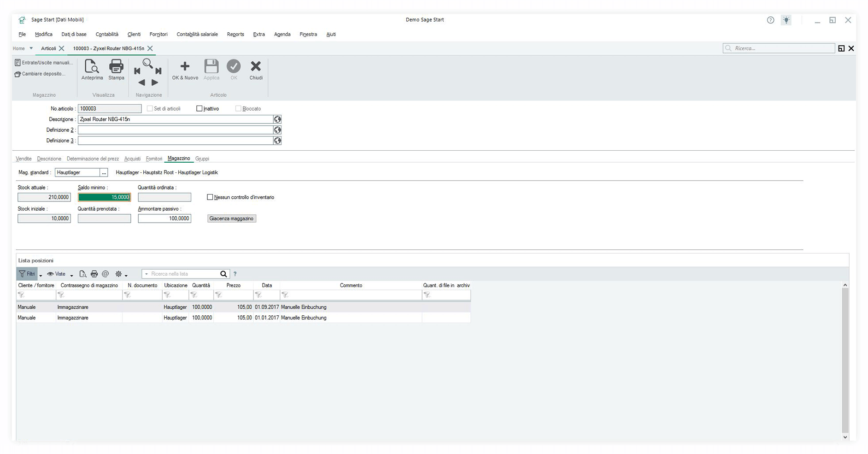
Task: Click the Saldo minimo input field
Action: tap(104, 197)
